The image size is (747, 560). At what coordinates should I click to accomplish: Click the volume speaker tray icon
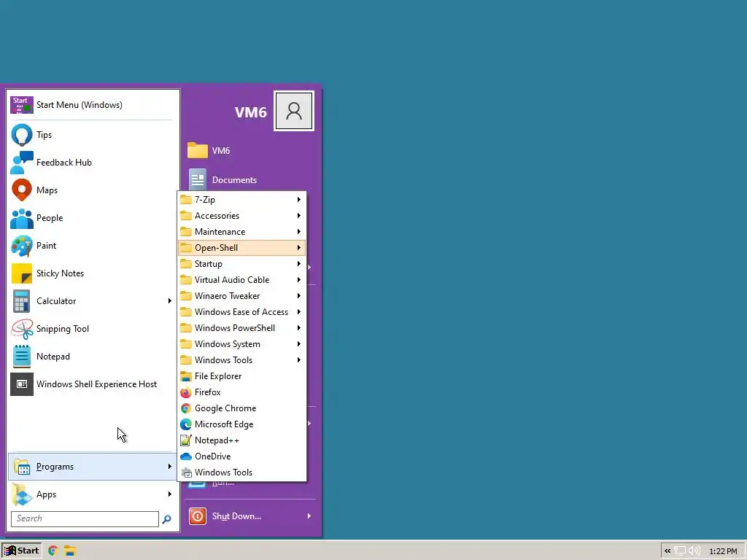point(694,551)
